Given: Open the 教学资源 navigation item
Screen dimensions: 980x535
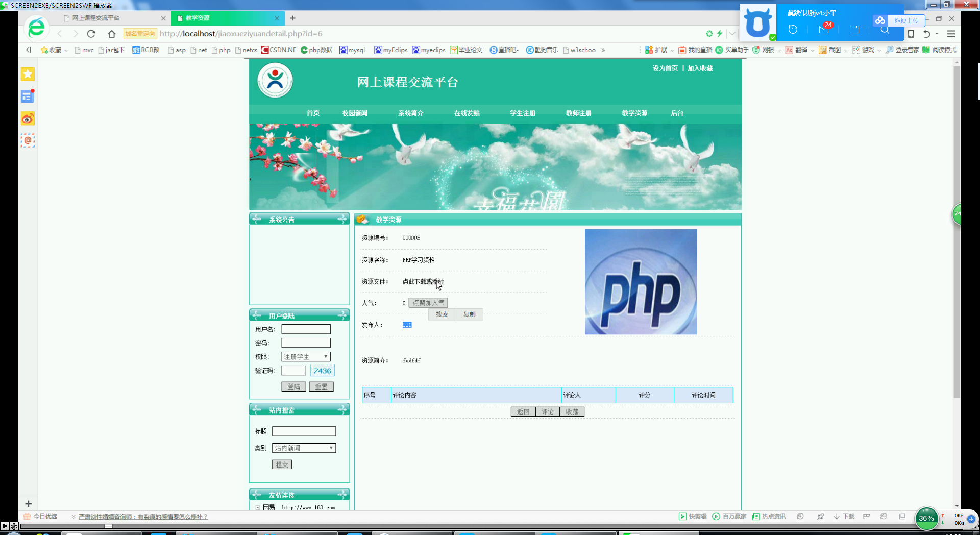Looking at the screenshot, I should (634, 113).
